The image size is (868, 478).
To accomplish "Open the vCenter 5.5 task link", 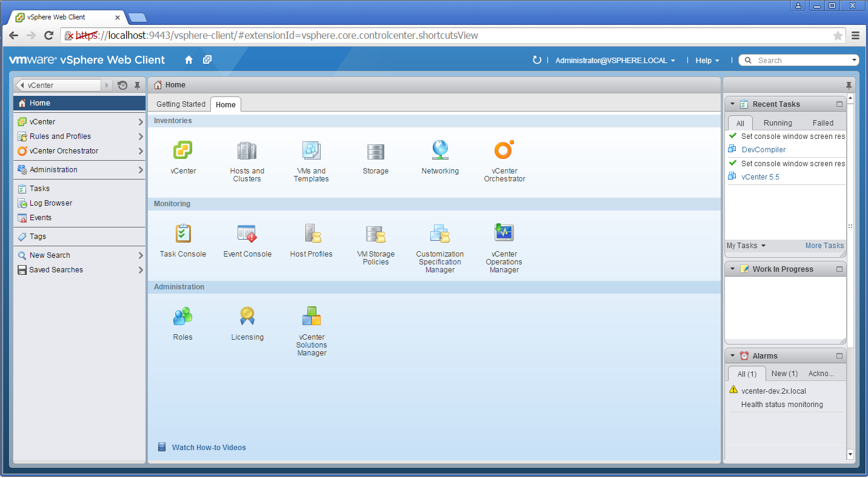I will tap(760, 177).
